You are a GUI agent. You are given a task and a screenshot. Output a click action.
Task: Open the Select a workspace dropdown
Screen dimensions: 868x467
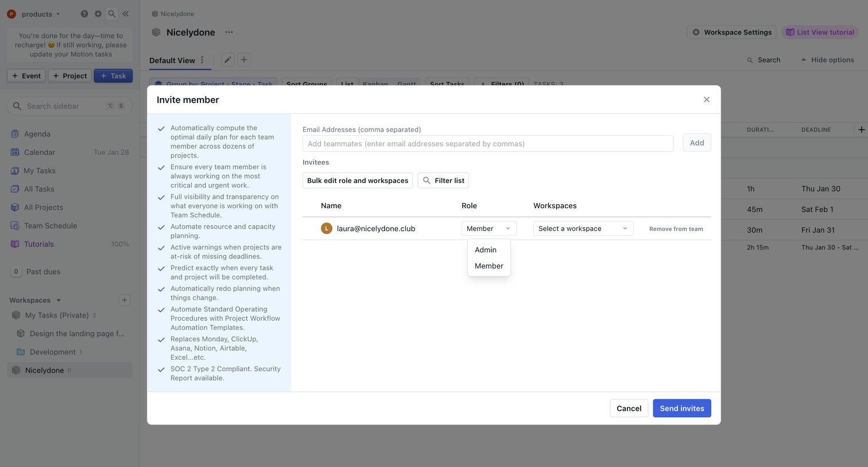click(583, 228)
